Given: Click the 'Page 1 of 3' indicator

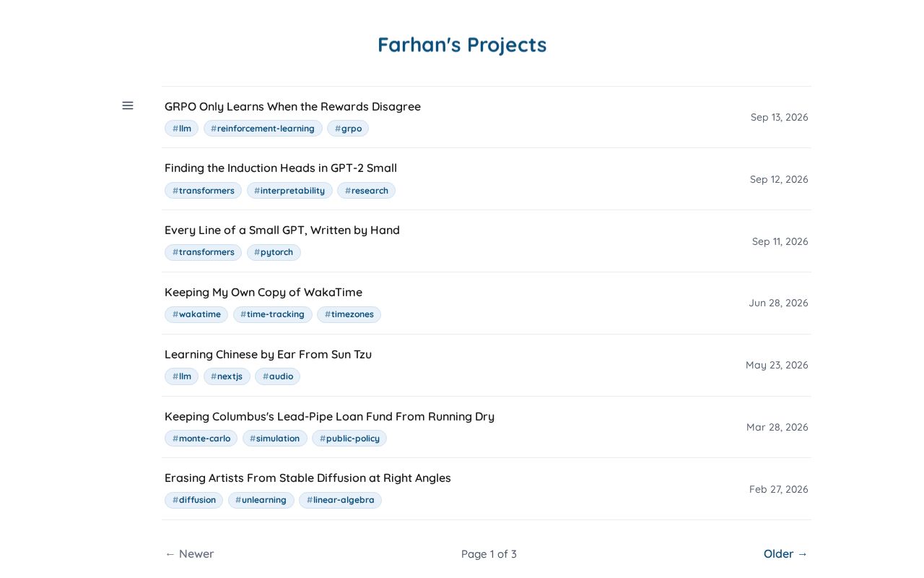Looking at the screenshot, I should click(489, 554).
